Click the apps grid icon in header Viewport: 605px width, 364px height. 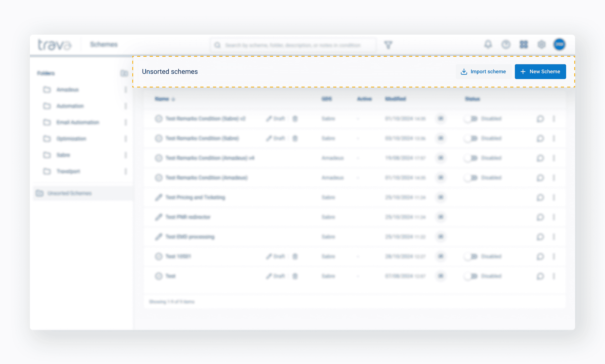[x=524, y=44]
